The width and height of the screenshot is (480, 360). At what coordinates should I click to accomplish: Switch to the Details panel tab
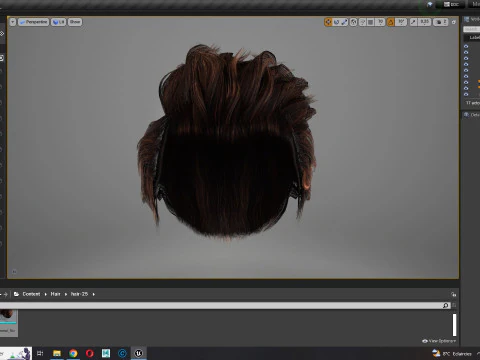pos(472,115)
